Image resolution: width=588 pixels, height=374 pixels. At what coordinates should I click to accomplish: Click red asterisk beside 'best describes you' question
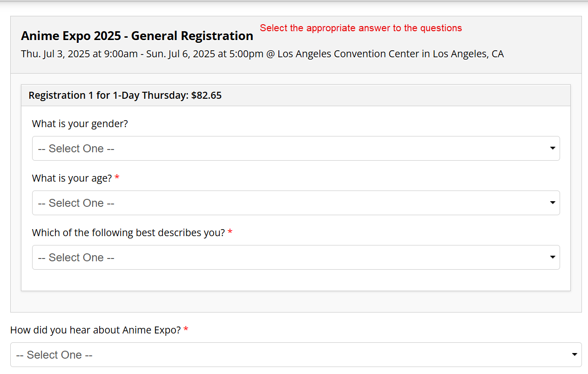click(x=230, y=233)
